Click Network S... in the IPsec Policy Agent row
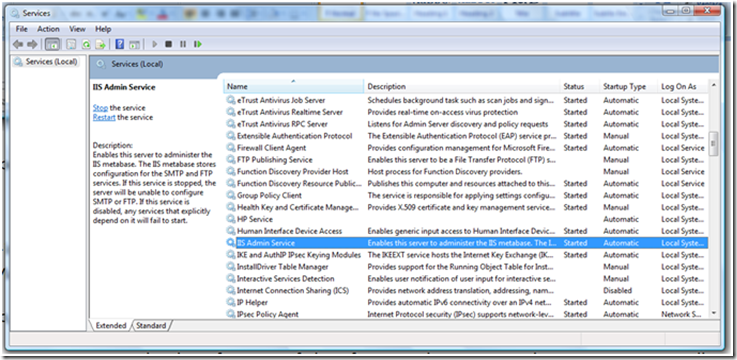The height and width of the screenshot is (360, 737). click(x=682, y=314)
